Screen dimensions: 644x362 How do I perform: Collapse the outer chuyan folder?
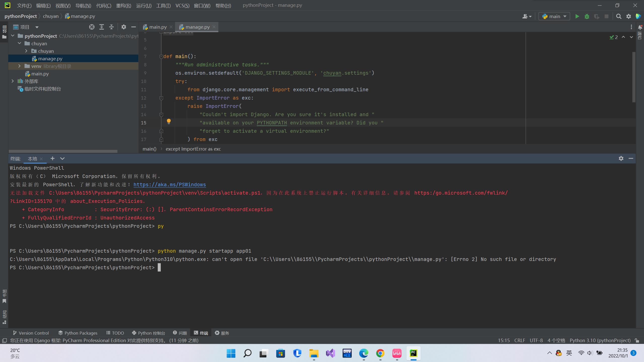[19, 43]
